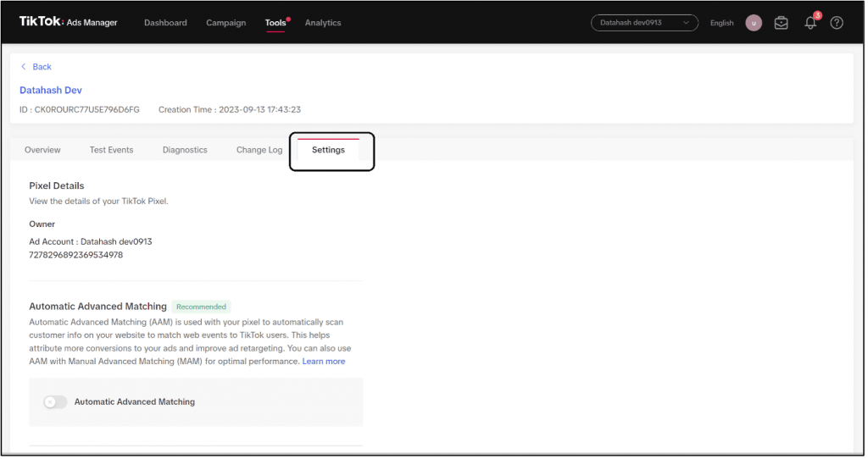Switch to the Test Events tab

click(111, 150)
